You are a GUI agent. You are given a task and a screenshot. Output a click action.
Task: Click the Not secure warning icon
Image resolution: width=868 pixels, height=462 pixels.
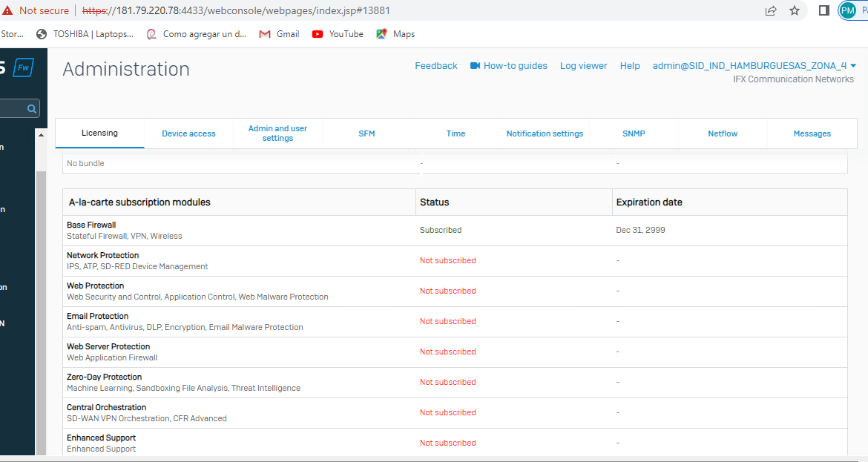pos(8,10)
